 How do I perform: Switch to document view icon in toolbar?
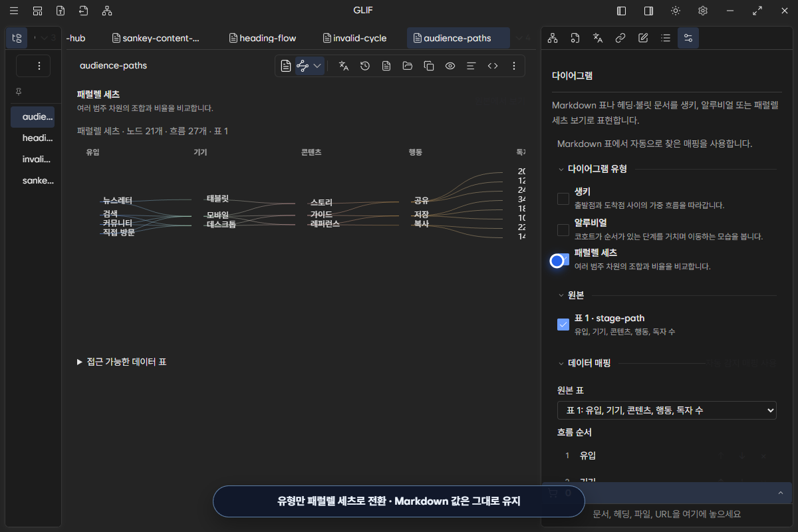pyautogui.click(x=285, y=66)
